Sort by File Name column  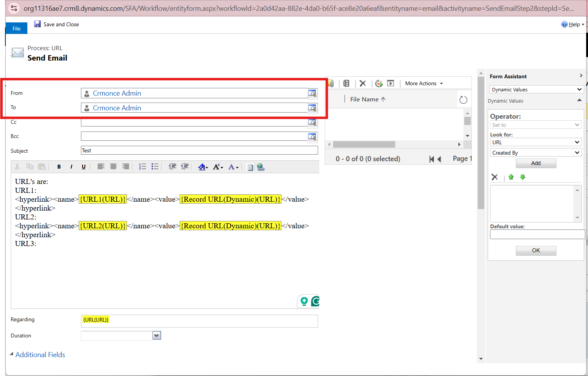click(367, 99)
